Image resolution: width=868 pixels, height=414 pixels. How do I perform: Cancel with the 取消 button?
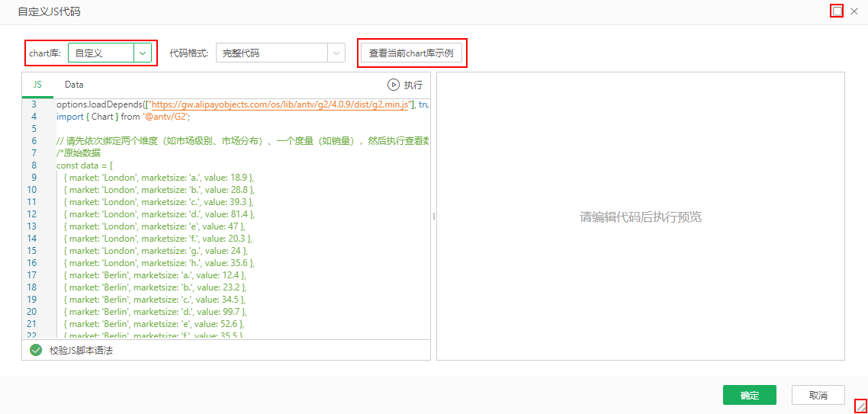(818, 395)
